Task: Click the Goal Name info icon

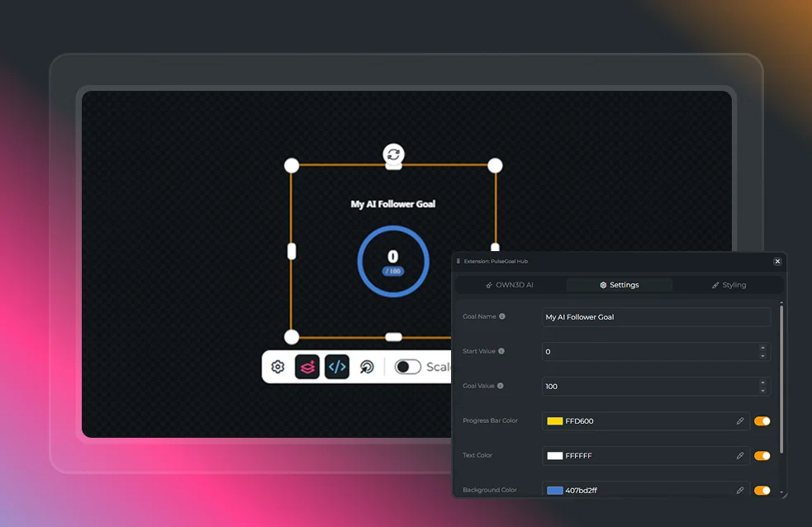Action: 501,316
